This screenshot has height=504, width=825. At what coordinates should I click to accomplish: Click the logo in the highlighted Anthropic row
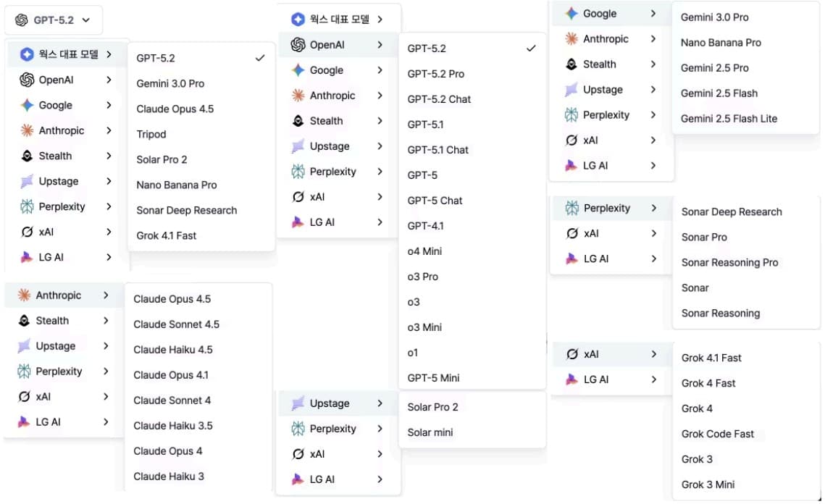tap(24, 295)
